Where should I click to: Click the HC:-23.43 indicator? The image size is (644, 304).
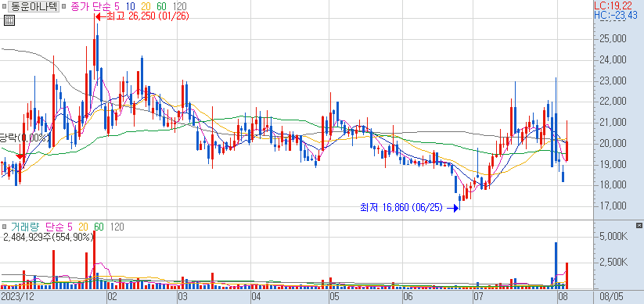tap(616, 15)
